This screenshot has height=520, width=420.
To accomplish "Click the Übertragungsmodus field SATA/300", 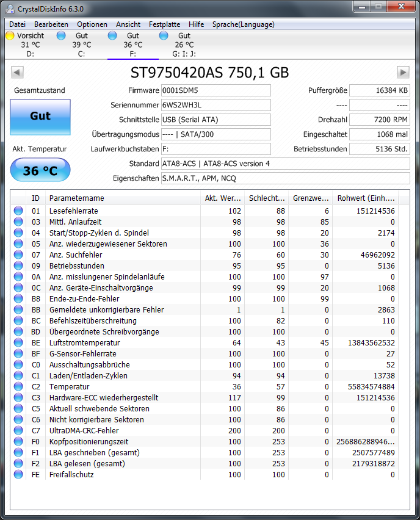I will point(215,134).
